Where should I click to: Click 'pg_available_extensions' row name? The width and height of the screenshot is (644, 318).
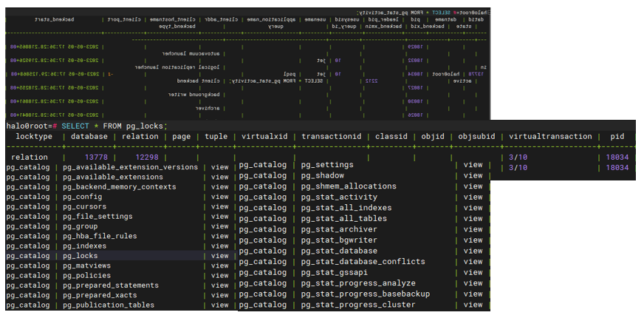click(112, 177)
